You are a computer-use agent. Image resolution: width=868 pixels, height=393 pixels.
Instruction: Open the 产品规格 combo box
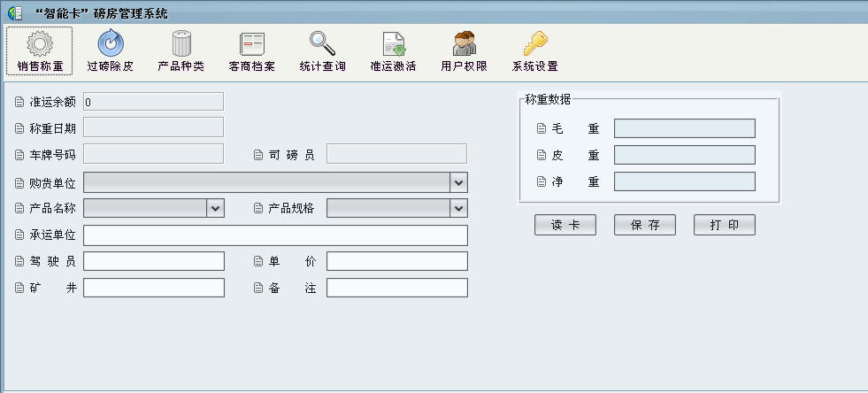click(458, 208)
